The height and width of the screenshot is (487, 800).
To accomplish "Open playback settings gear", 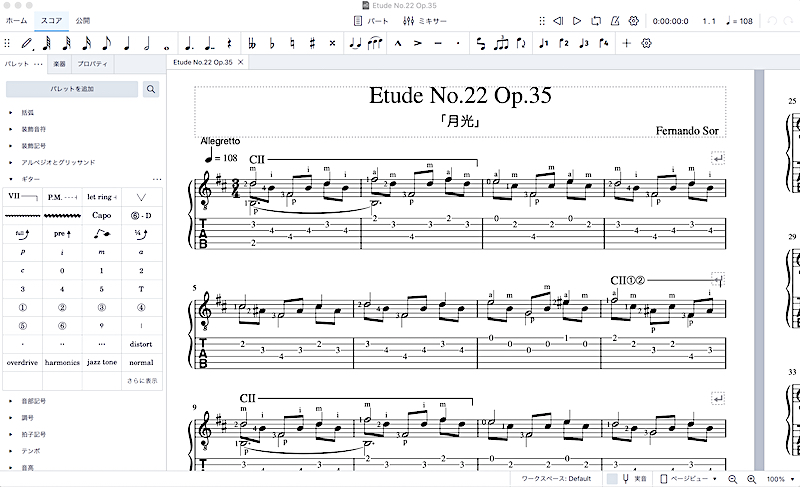I will point(634,21).
